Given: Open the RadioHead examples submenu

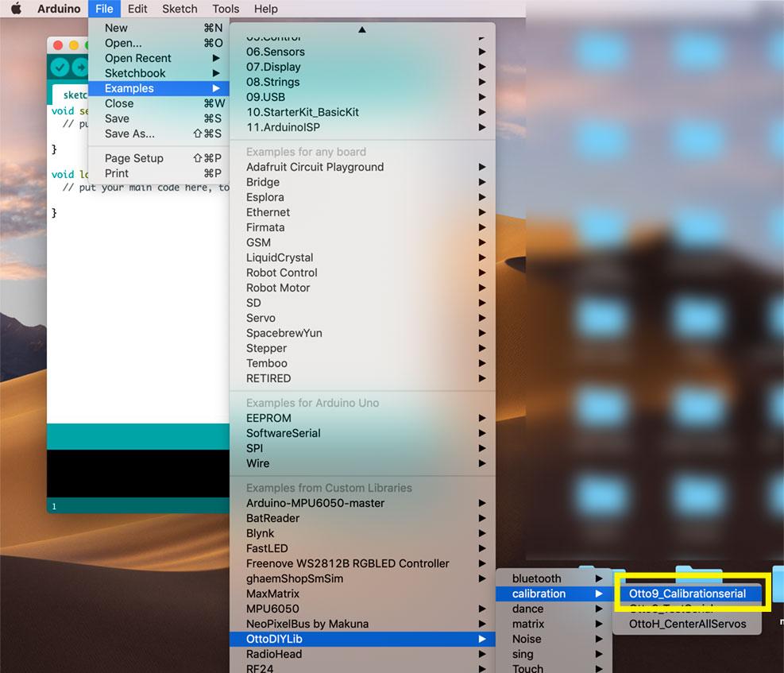Looking at the screenshot, I should coord(362,654).
